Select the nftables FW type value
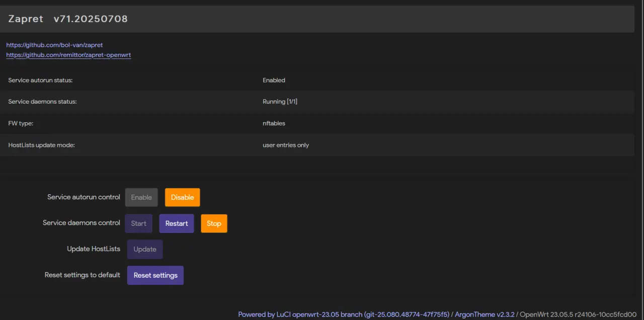This screenshot has width=644, height=320. tap(274, 123)
